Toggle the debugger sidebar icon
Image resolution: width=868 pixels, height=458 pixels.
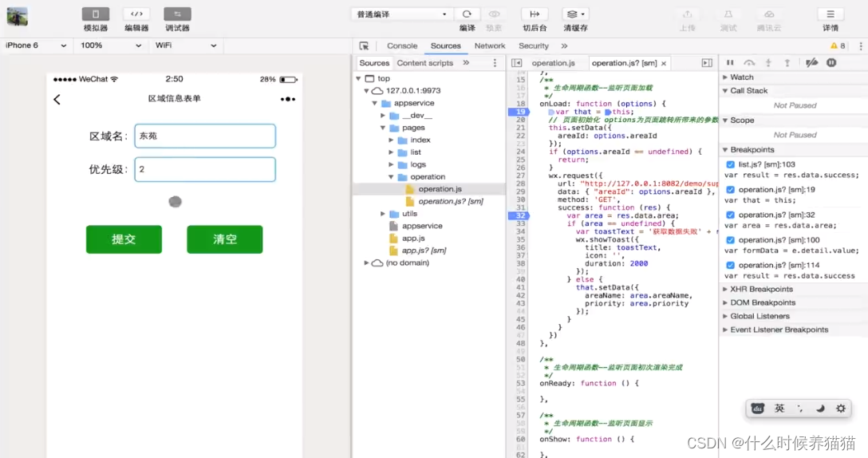tap(707, 63)
